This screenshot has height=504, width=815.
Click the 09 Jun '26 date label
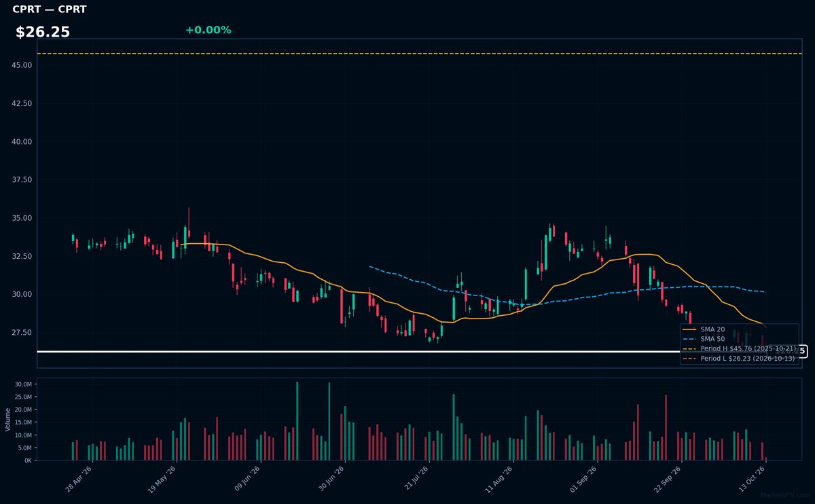(247, 480)
